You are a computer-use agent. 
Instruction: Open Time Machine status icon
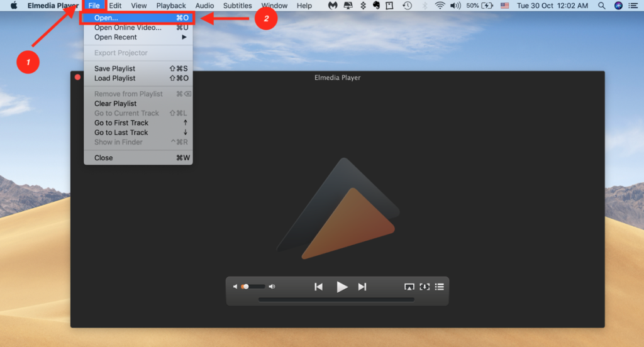(407, 5)
